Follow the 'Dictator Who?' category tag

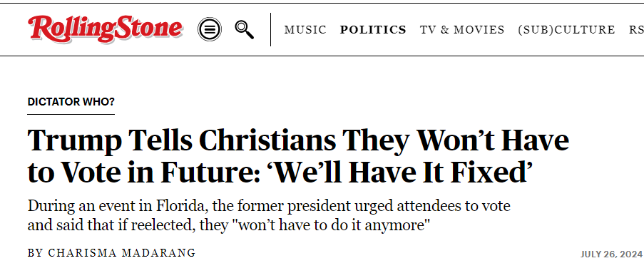[71, 102]
